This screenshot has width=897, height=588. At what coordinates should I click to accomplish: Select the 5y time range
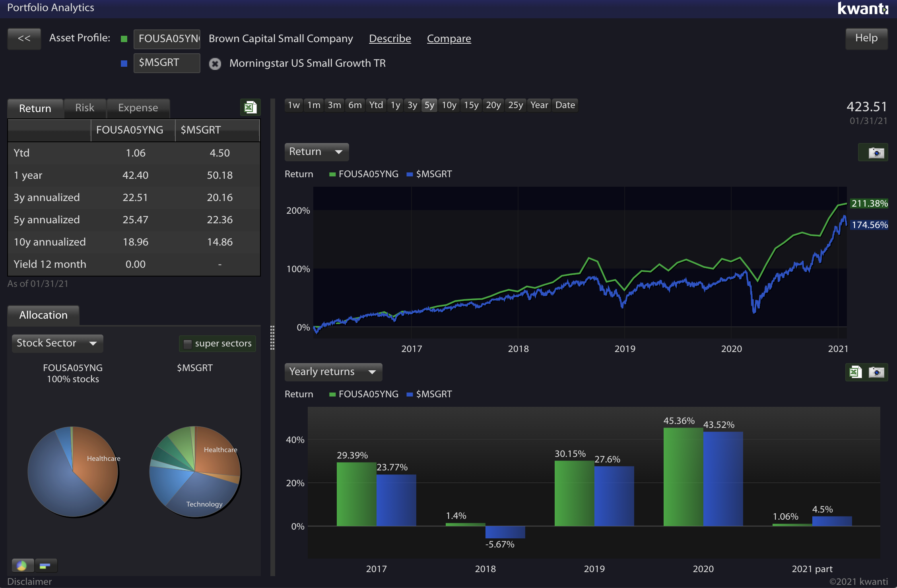point(429,105)
